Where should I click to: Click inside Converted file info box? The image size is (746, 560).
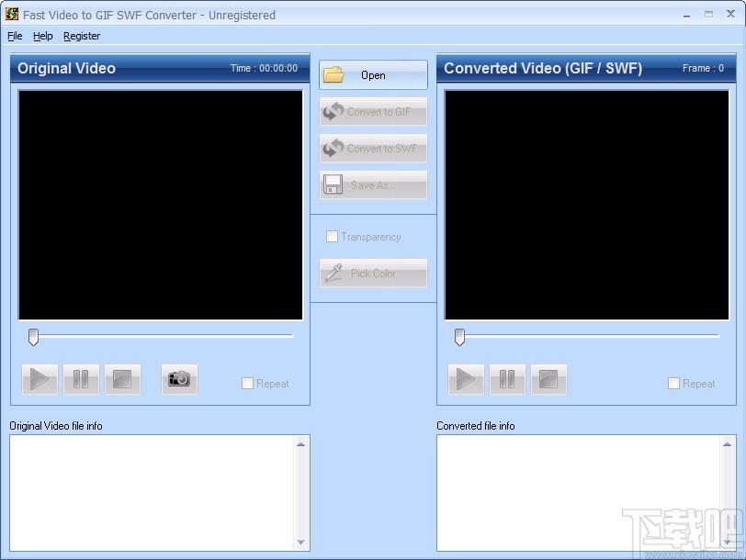(x=579, y=493)
